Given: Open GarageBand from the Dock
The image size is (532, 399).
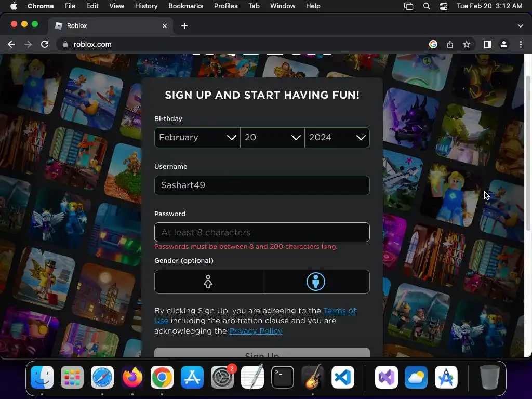Looking at the screenshot, I should [312, 377].
